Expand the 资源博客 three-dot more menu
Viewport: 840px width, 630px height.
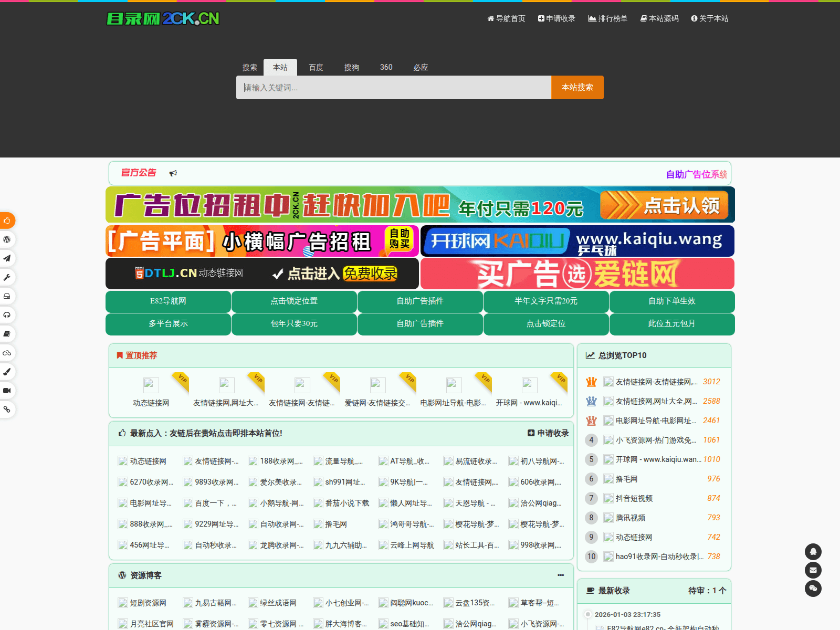[x=561, y=575]
